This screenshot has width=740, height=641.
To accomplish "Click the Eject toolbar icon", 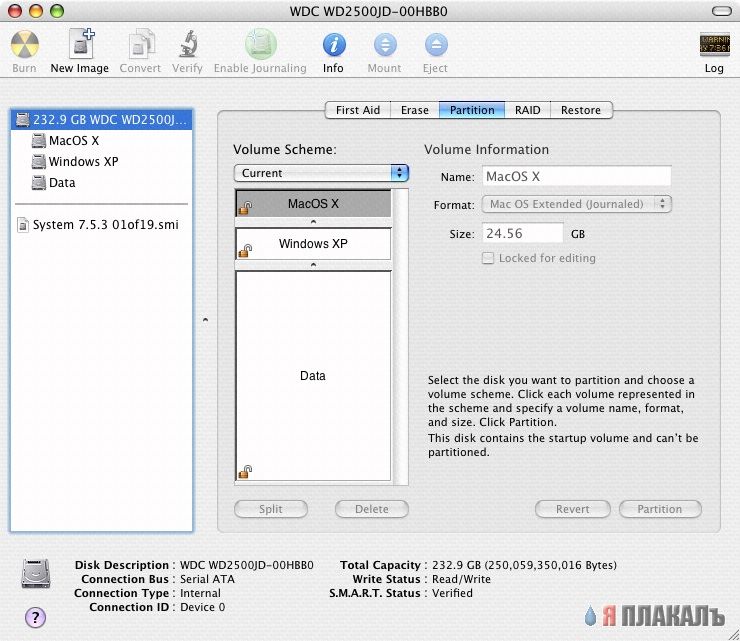I will [x=436, y=45].
